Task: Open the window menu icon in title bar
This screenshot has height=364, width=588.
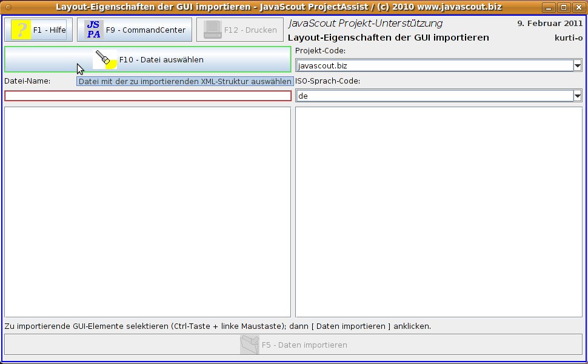Action: (8, 7)
